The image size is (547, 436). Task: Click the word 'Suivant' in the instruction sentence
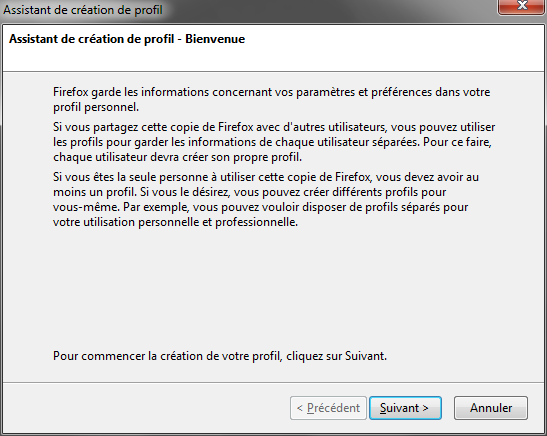366,356
